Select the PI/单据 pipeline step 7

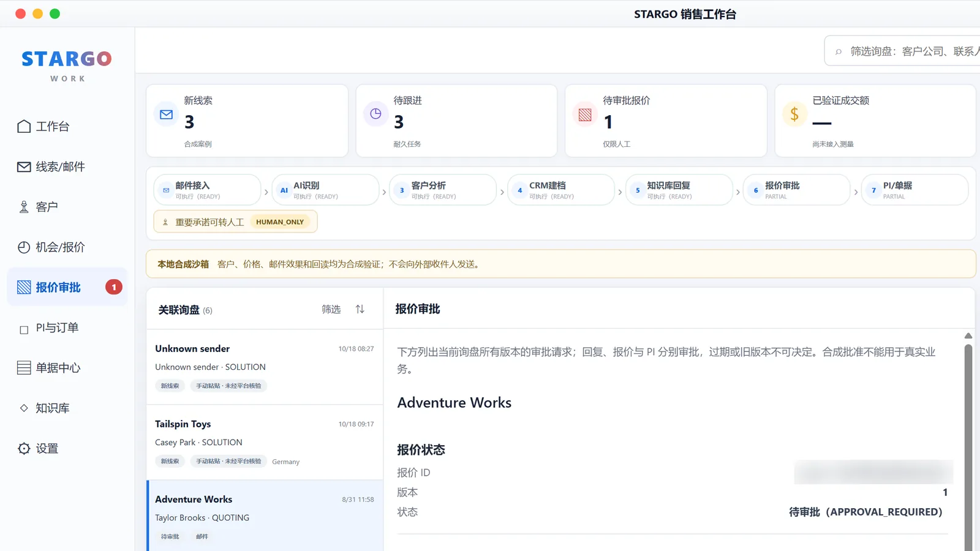pos(914,190)
